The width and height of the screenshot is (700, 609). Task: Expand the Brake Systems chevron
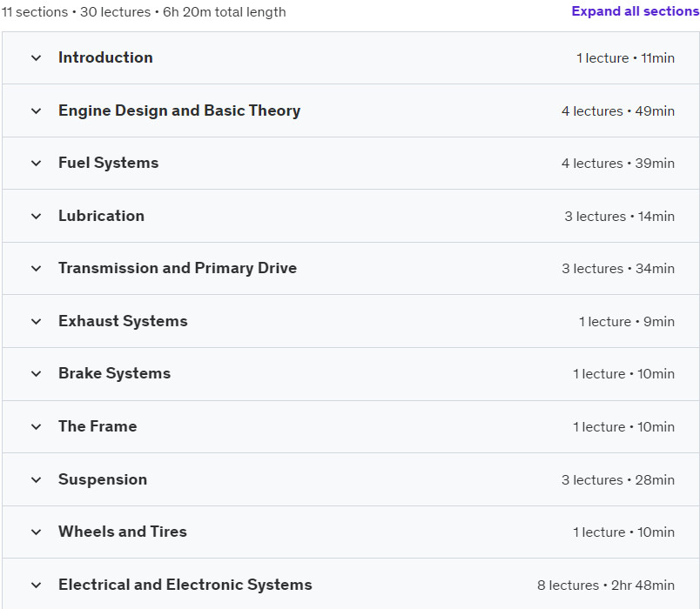coord(37,374)
